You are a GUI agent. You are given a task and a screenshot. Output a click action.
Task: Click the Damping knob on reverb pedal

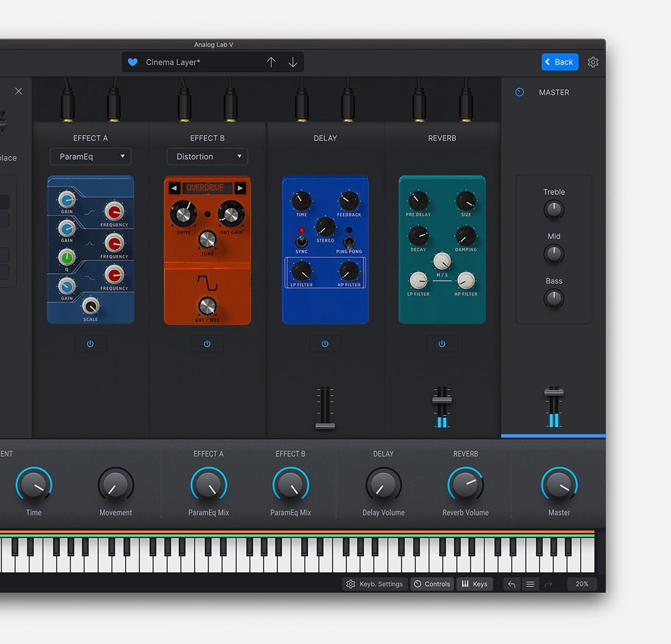coord(465,236)
